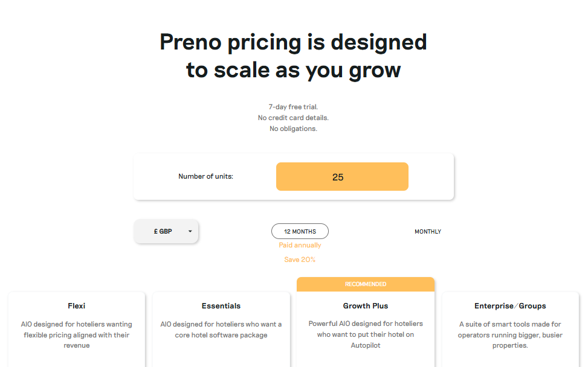The height and width of the screenshot is (367, 588).
Task: Click the Flexi plan description
Action: 77,335
